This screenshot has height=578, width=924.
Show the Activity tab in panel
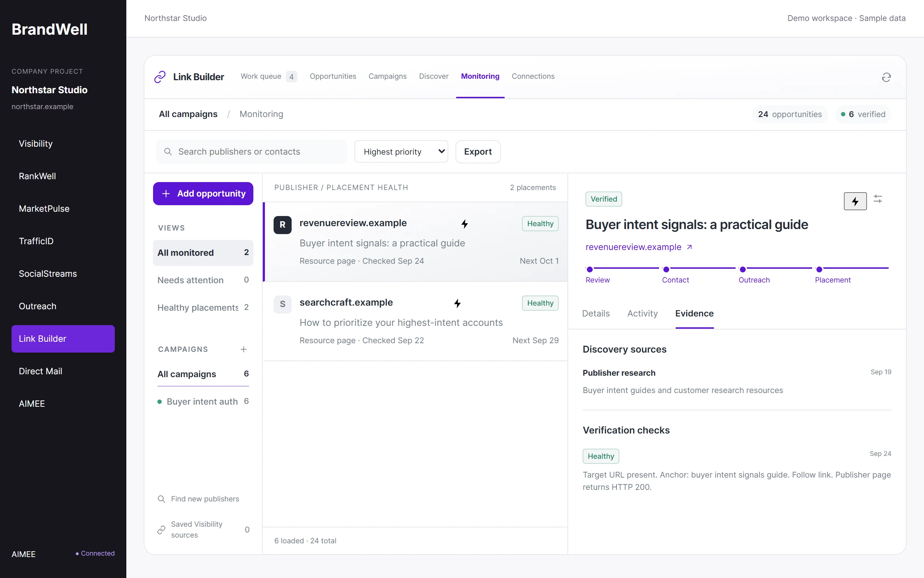click(642, 313)
